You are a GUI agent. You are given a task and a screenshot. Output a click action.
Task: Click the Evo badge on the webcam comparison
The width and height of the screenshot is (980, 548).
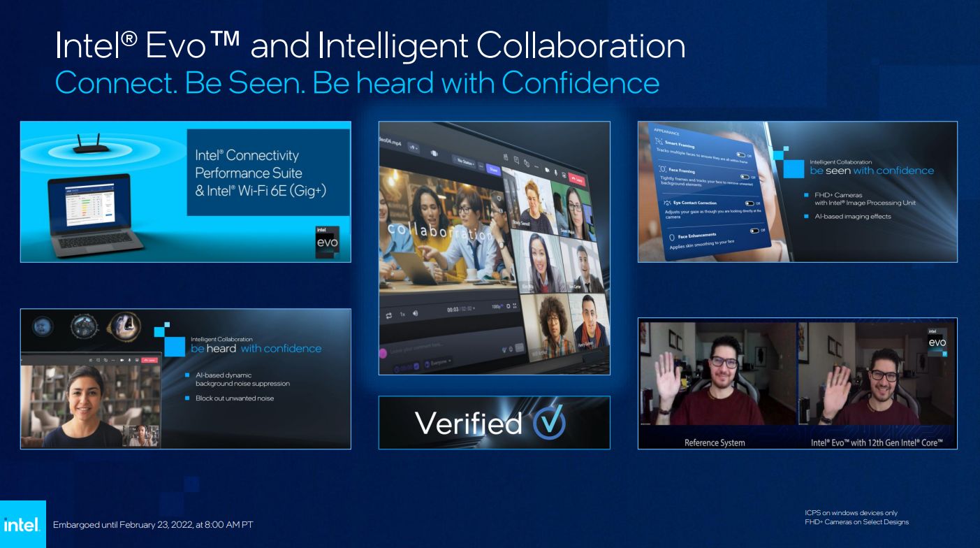(937, 342)
